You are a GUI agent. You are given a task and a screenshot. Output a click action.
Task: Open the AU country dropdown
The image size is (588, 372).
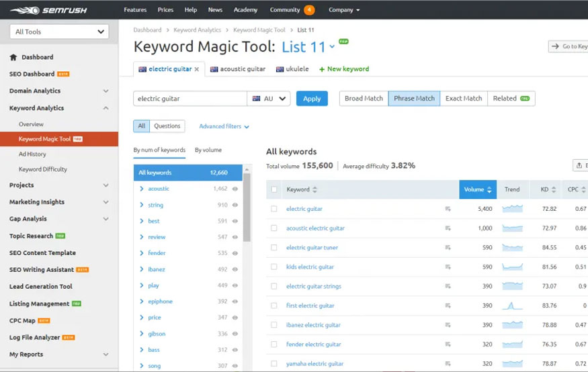coord(269,99)
